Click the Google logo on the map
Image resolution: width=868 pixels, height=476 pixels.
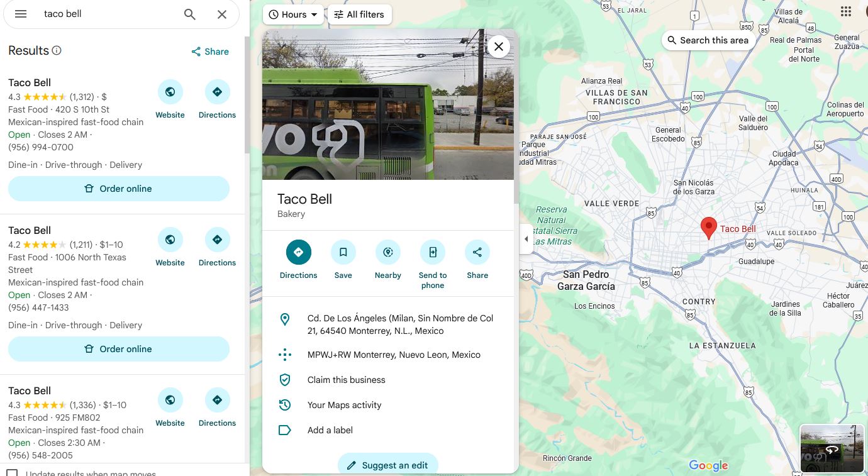point(708,465)
